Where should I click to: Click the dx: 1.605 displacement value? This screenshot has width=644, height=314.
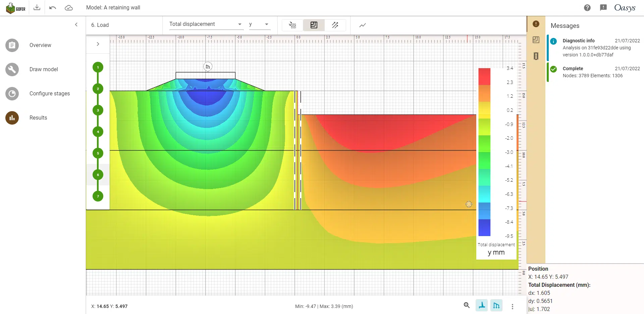pyautogui.click(x=539, y=293)
